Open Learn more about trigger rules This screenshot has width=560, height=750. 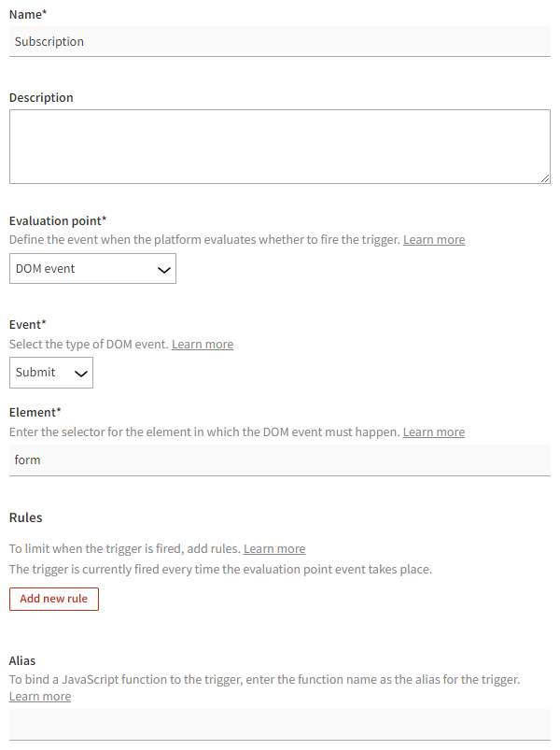coord(273,548)
